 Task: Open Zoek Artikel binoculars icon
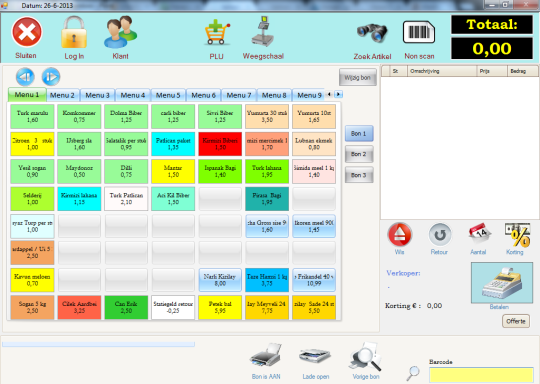[372, 33]
